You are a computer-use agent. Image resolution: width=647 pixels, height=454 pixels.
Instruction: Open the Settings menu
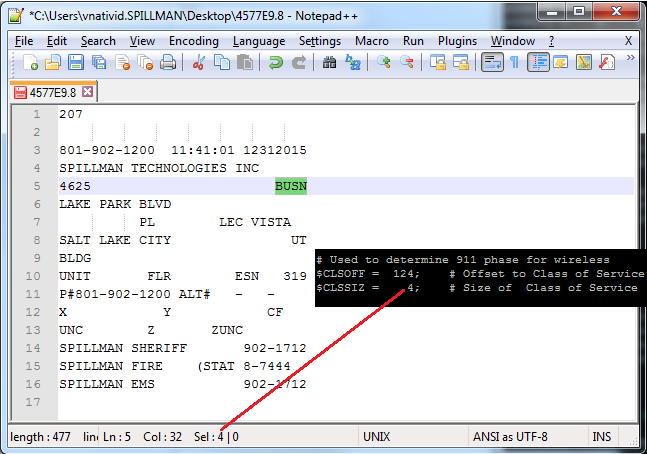click(x=320, y=41)
